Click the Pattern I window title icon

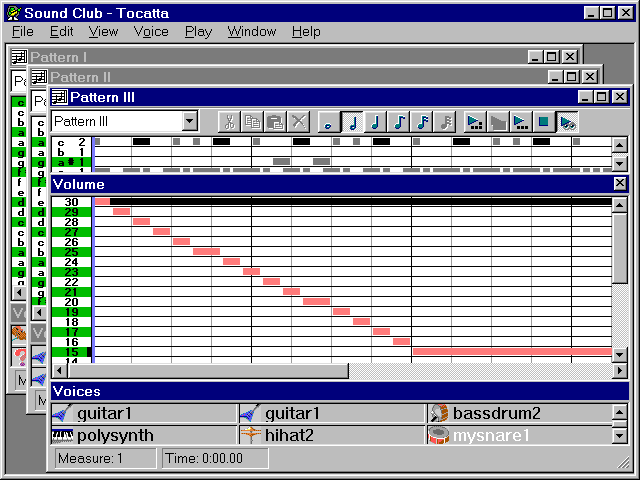[x=19, y=57]
